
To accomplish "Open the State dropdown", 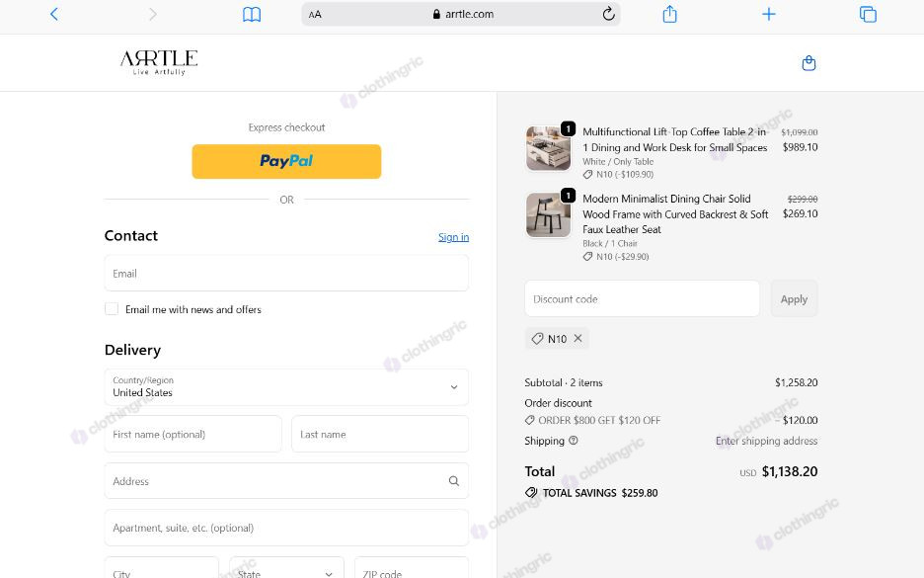I will [286, 570].
